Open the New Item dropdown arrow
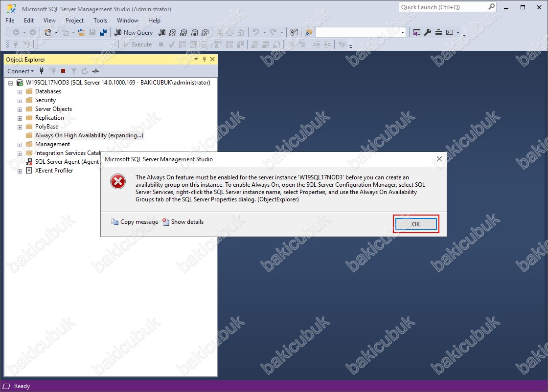The width and height of the screenshot is (548, 392). pyautogui.click(x=56, y=32)
